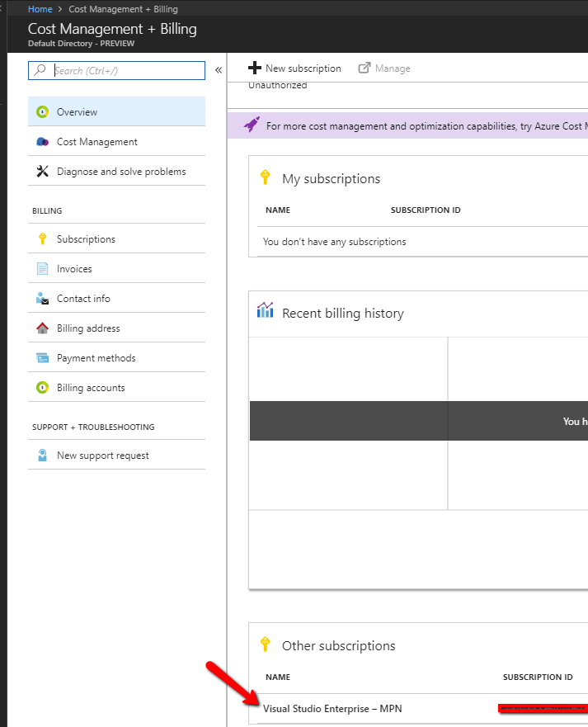Click the My subscriptions title
The image size is (588, 727).
point(331,179)
